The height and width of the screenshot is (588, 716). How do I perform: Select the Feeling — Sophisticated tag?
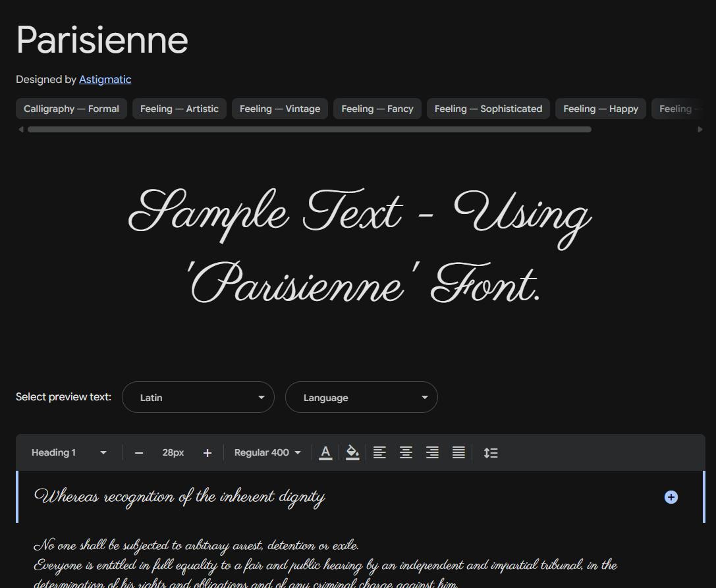488,109
